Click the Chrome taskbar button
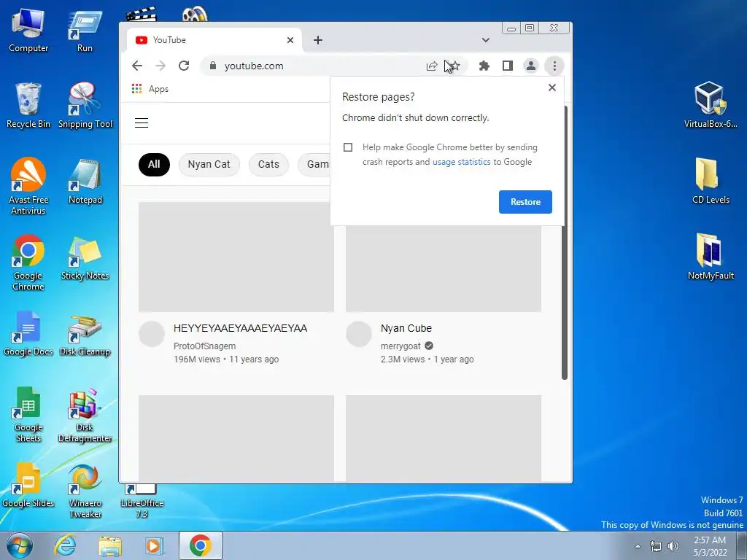This screenshot has width=747, height=560. pos(200,545)
